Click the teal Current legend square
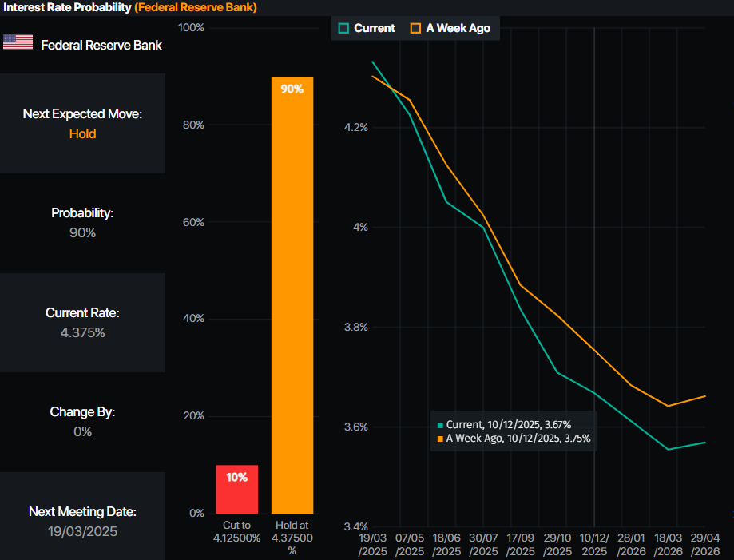The image size is (734, 560). tap(344, 28)
